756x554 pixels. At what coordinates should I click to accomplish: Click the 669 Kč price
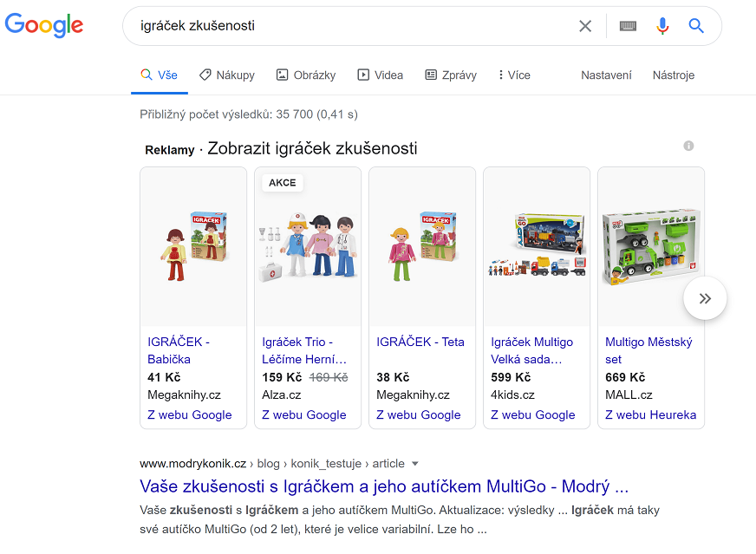click(625, 377)
